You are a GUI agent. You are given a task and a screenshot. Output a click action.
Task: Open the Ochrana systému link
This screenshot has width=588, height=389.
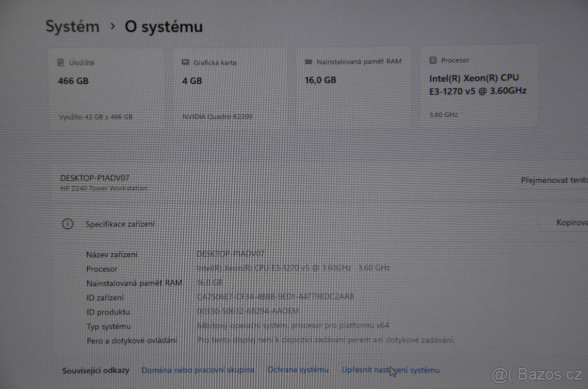pos(298,370)
